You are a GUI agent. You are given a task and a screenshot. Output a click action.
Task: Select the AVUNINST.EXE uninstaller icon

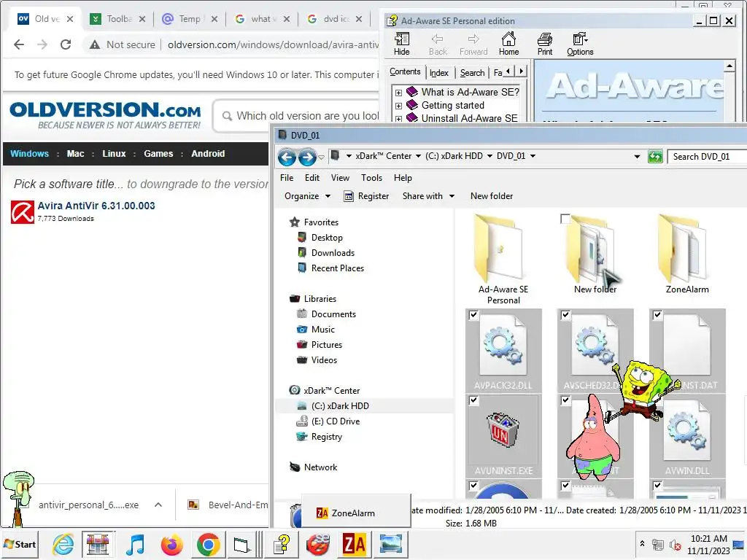(x=501, y=430)
